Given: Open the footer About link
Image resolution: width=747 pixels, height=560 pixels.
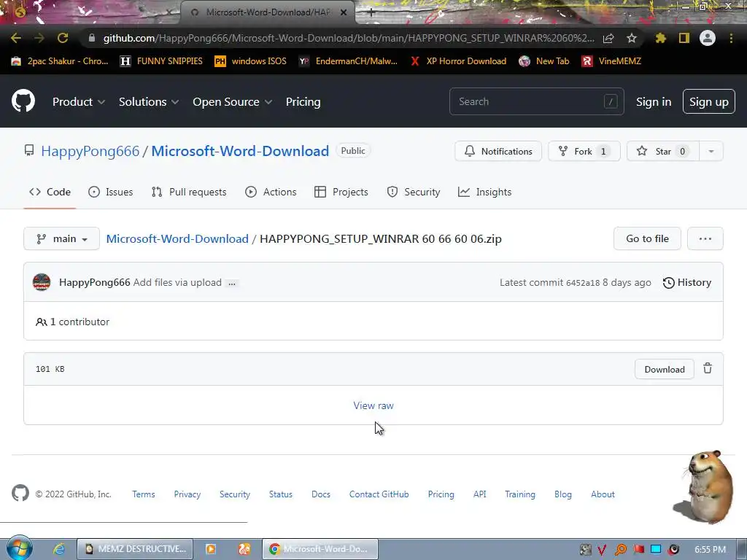Looking at the screenshot, I should pyautogui.click(x=603, y=494).
